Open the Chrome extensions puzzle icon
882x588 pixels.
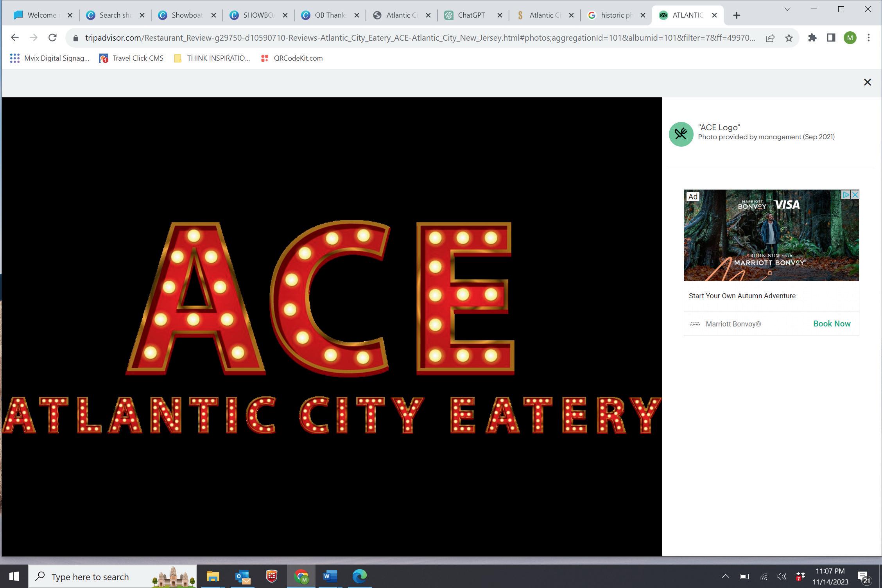click(x=812, y=38)
